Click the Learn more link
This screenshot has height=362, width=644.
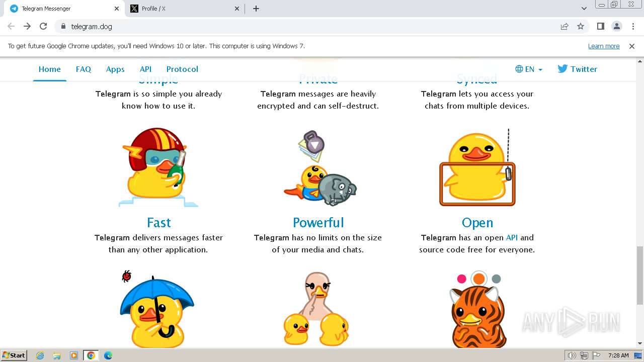pos(604,46)
